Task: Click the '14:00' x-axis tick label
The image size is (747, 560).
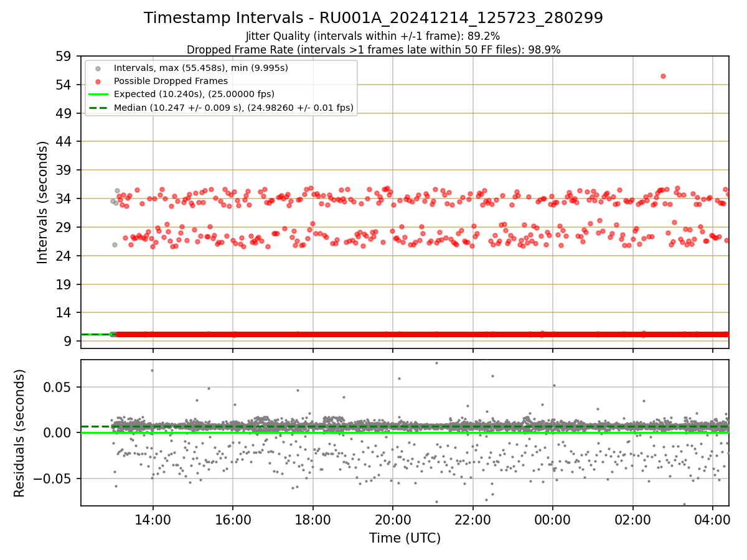Action: pyautogui.click(x=153, y=519)
